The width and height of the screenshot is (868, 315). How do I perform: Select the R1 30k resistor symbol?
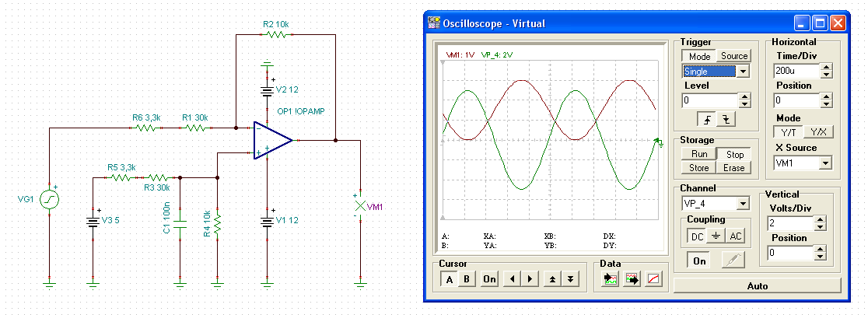195,128
